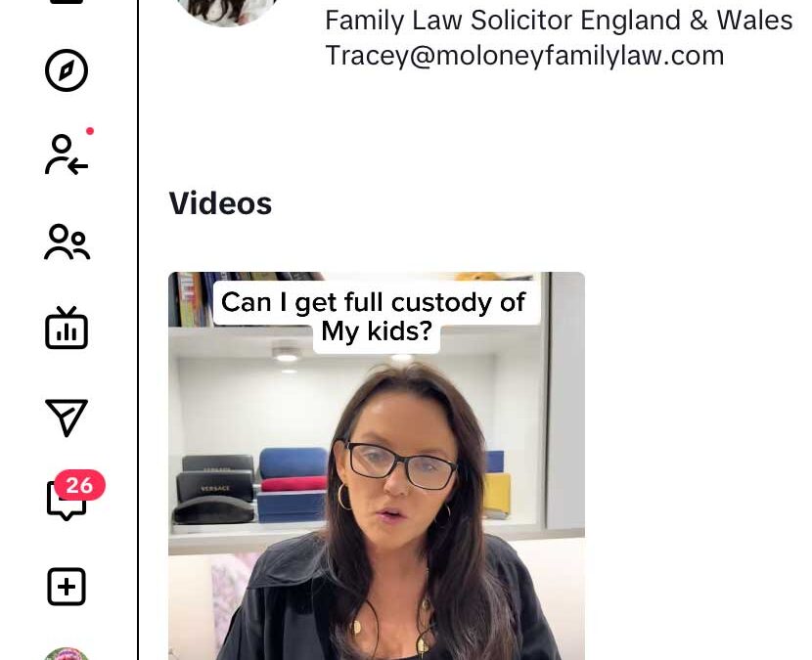Click the partially visible top sidebar icon

(67, 2)
